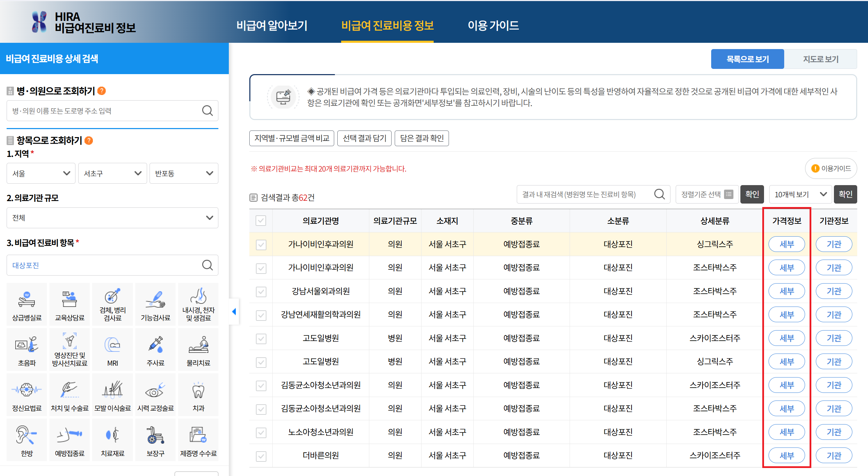This screenshot has width=868, height=476.
Task: Select the 예방접종료 vaccination category icon
Action: tap(69, 438)
